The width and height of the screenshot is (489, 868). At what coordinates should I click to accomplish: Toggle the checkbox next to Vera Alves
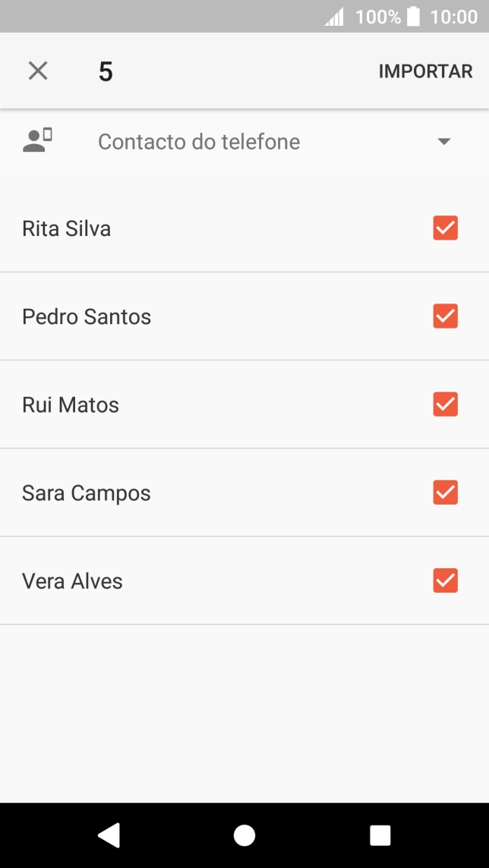click(x=445, y=580)
